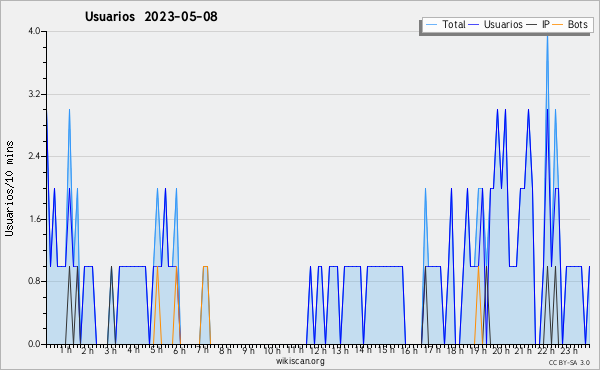Image resolution: width=600 pixels, height=370 pixels.
Task: Click the 1 h x-axis label
Action: tap(66, 350)
